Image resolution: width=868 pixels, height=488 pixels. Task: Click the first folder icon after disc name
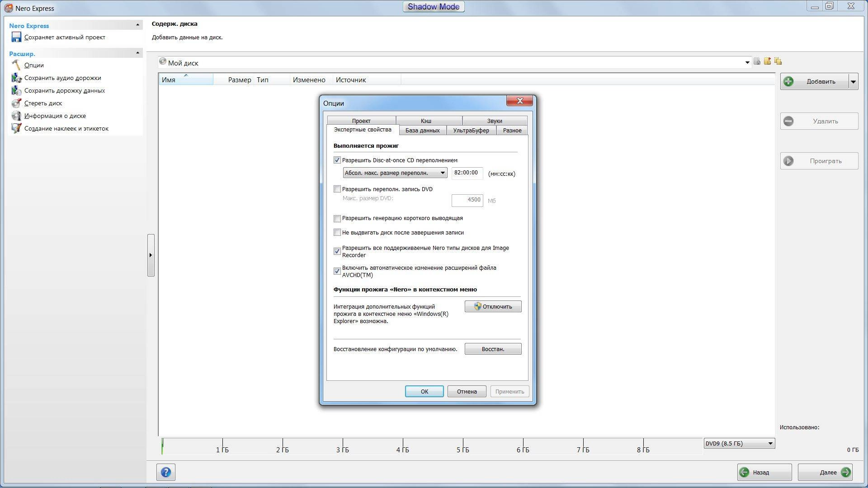tap(757, 61)
